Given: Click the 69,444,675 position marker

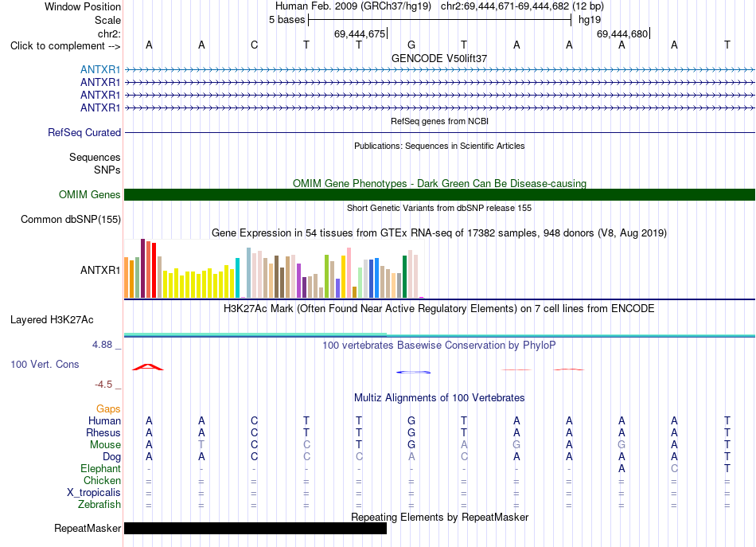Looking at the screenshot, I should pos(360,33).
